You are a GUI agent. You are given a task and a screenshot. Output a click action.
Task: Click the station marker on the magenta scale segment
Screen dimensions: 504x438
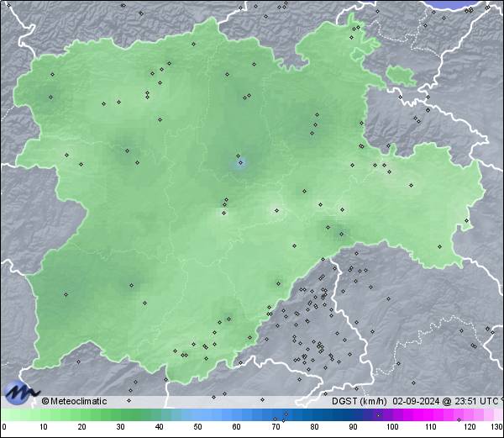click(x=459, y=420)
